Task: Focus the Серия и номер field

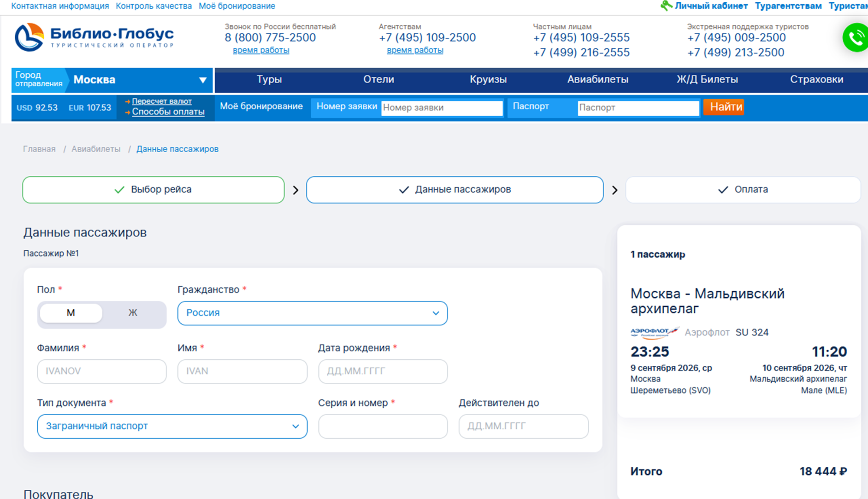Action: tap(383, 426)
